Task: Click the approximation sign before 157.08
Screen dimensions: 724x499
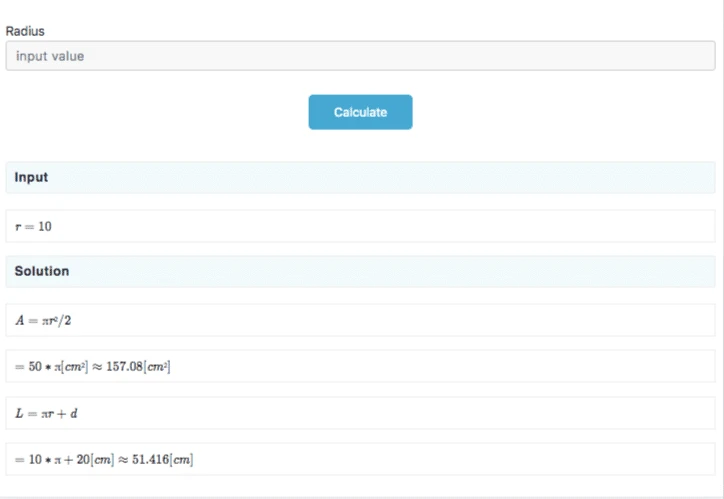Action: [x=97, y=367]
